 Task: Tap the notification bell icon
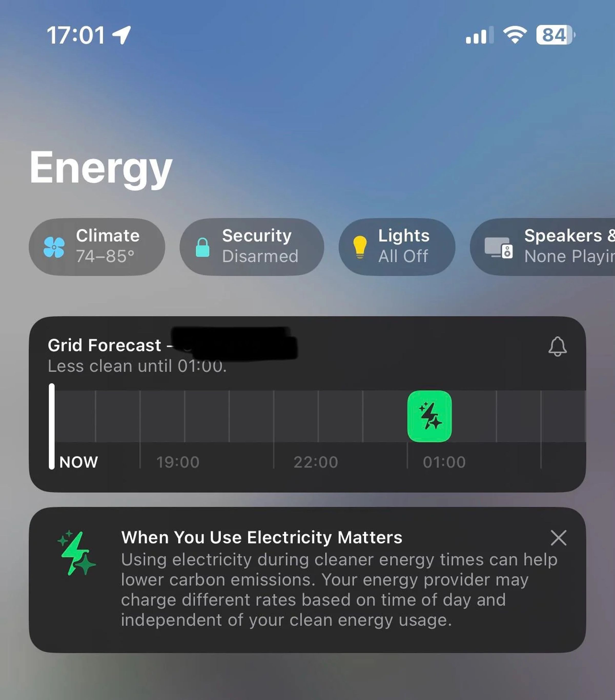click(x=557, y=347)
